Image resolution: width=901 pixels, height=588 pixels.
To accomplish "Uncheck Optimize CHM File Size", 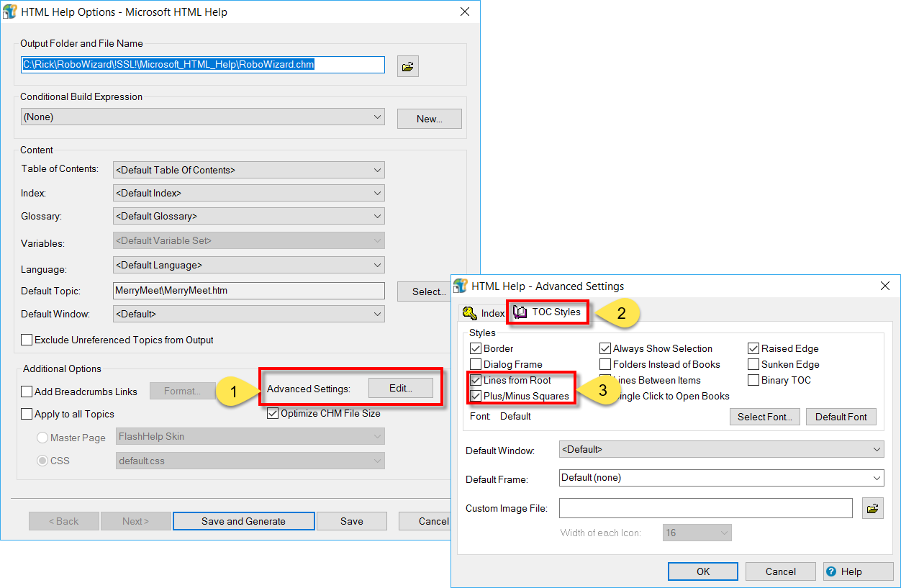I will [x=273, y=413].
